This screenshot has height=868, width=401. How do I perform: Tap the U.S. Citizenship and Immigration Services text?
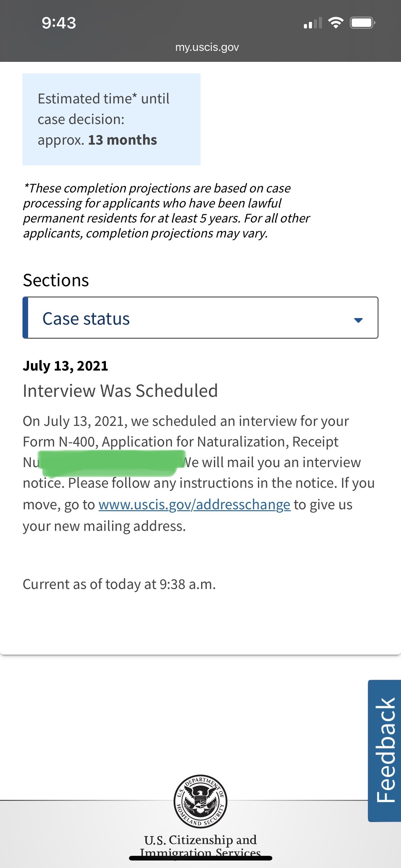(x=200, y=846)
